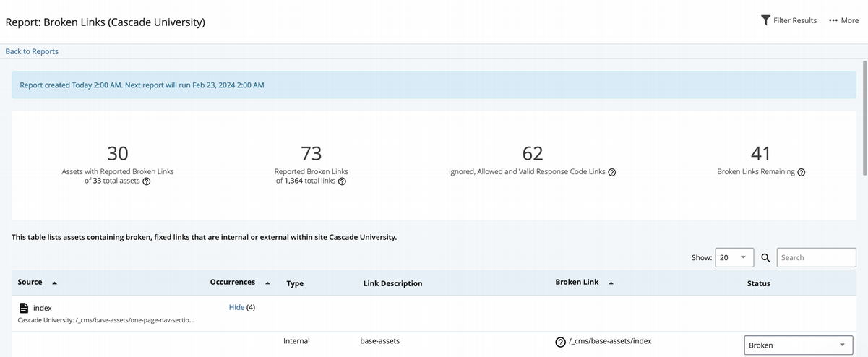
Task: Click the 73 Reported Broken Links number
Action: click(x=311, y=153)
